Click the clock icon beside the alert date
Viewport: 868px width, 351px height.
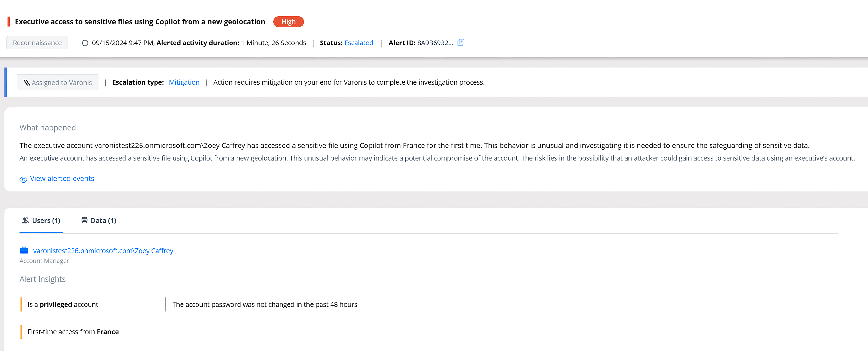coord(85,43)
